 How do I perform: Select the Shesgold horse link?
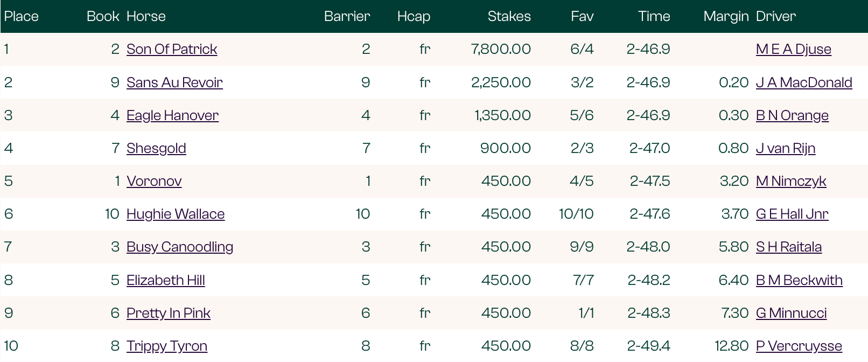pyautogui.click(x=156, y=148)
